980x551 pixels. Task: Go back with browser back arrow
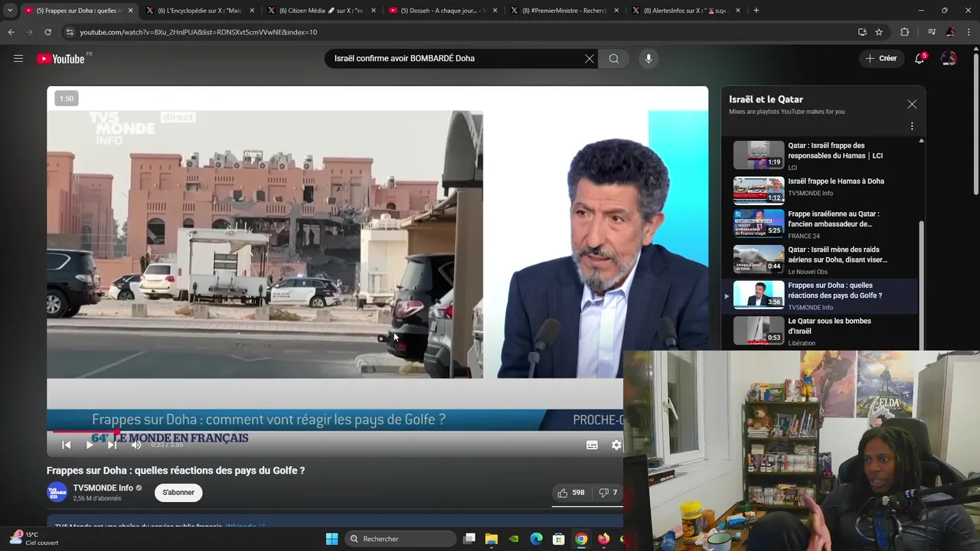11,32
